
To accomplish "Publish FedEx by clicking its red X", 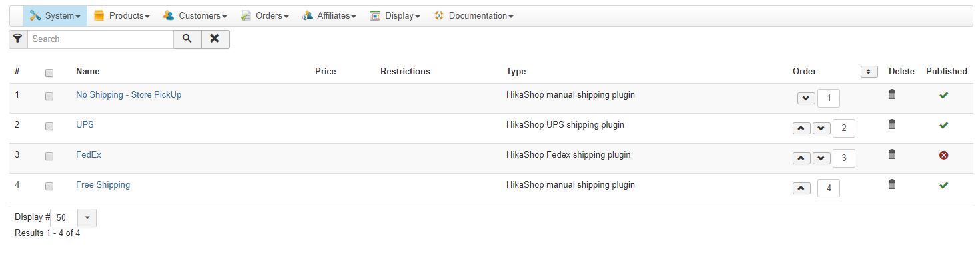I will point(943,155).
